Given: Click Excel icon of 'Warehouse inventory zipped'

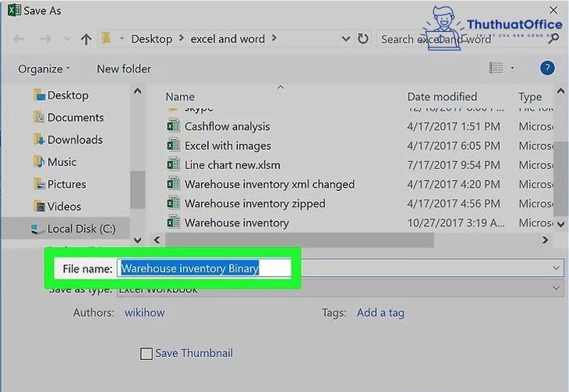Looking at the screenshot, I should click(174, 203).
